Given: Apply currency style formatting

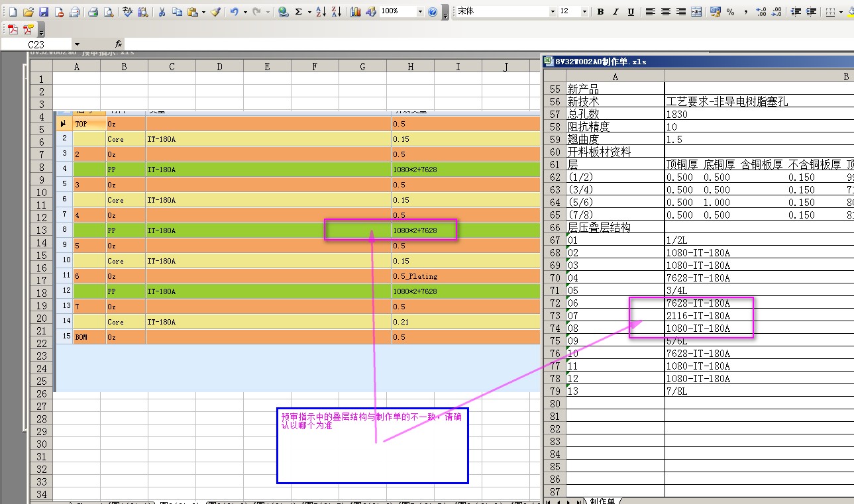Looking at the screenshot, I should [x=716, y=12].
